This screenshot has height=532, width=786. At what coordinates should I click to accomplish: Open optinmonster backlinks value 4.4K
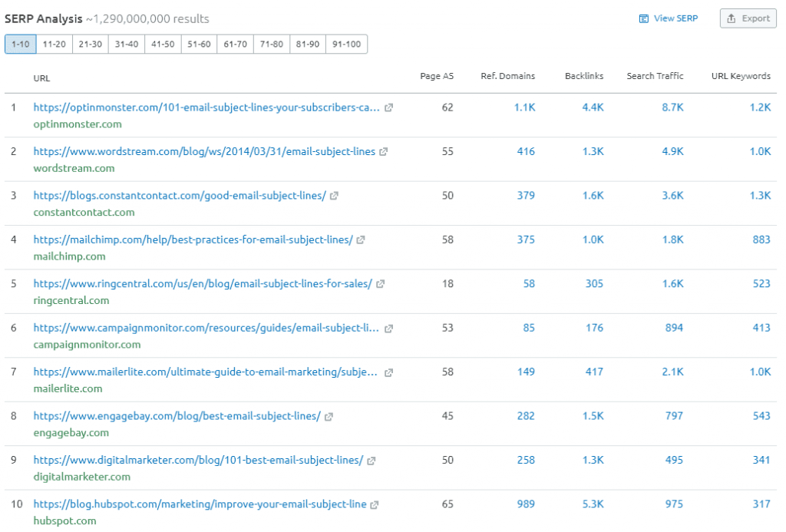tap(593, 107)
